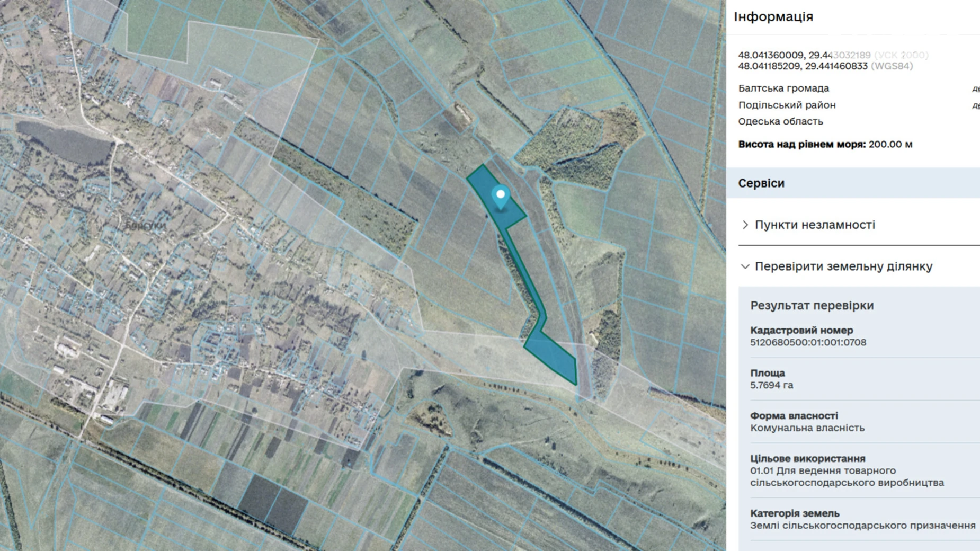Viewport: 980px width, 551px height.
Task: Open the details link beside Подільський район
Action: click(975, 105)
